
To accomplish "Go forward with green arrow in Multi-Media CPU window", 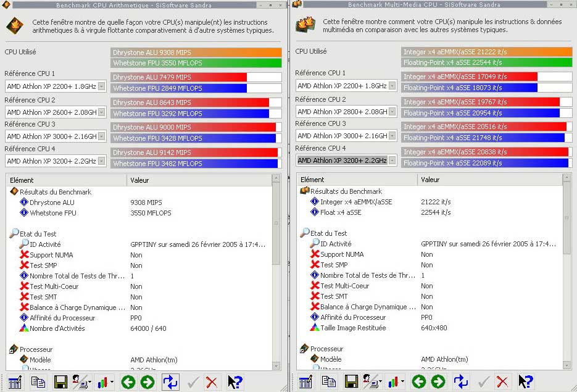I will [438, 382].
